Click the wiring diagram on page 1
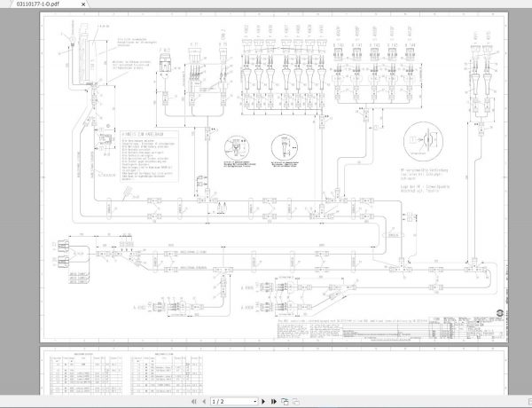The image size is (532, 408). coord(274,177)
